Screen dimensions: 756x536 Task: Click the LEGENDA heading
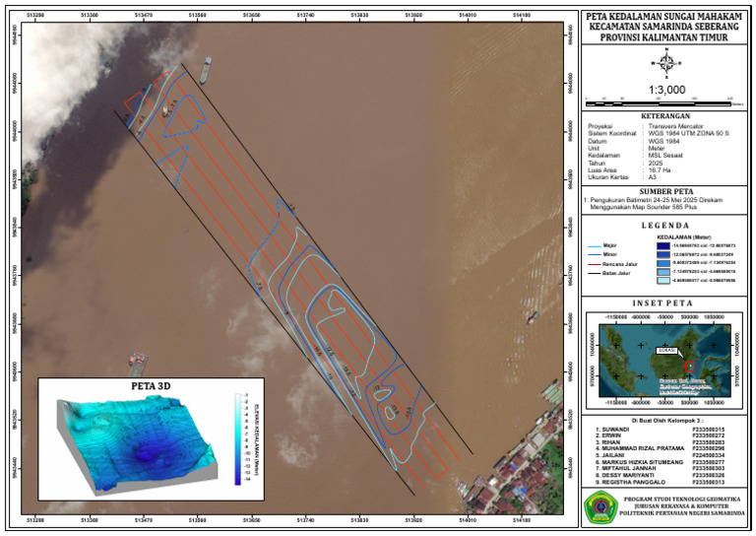coord(665,226)
